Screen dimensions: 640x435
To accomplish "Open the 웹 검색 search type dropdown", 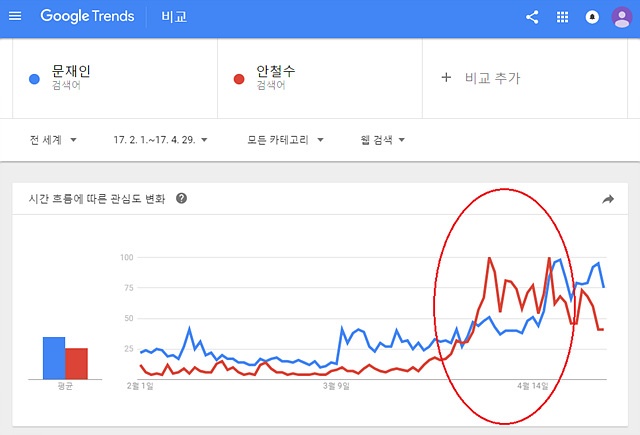I will [x=382, y=140].
